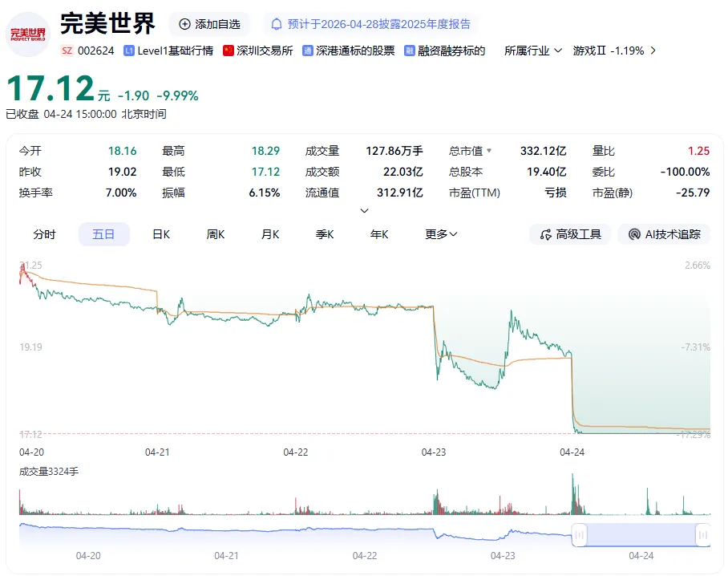This screenshot has width=728, height=576.
Task: Click the 添加自选 button
Action: pos(209,24)
